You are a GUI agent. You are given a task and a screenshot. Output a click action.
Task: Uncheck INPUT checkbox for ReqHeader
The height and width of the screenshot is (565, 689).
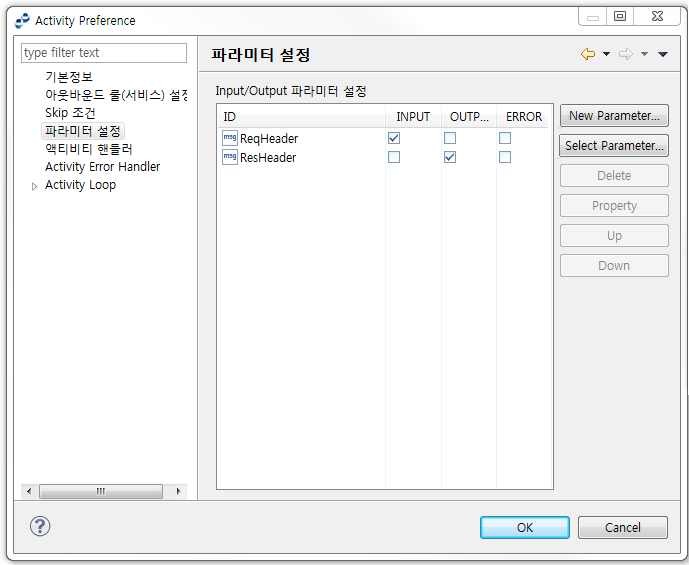(x=394, y=138)
